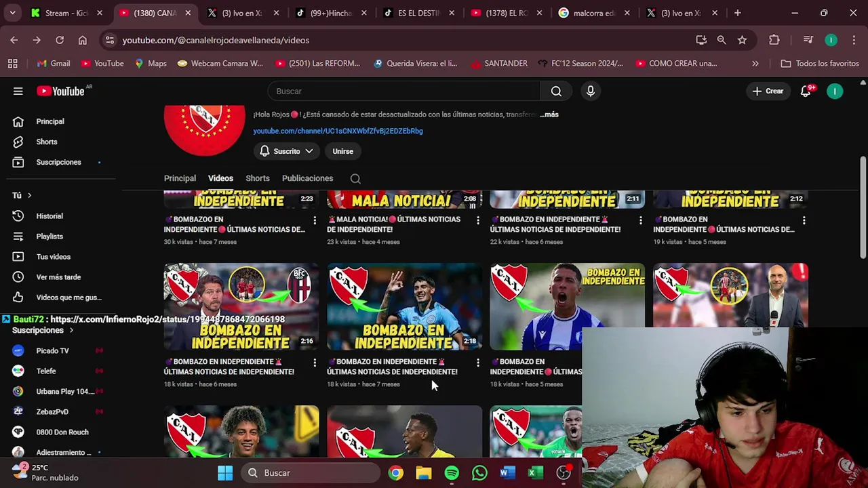The width and height of the screenshot is (868, 488).
Task: Open Windows Start menu
Action: [225, 473]
